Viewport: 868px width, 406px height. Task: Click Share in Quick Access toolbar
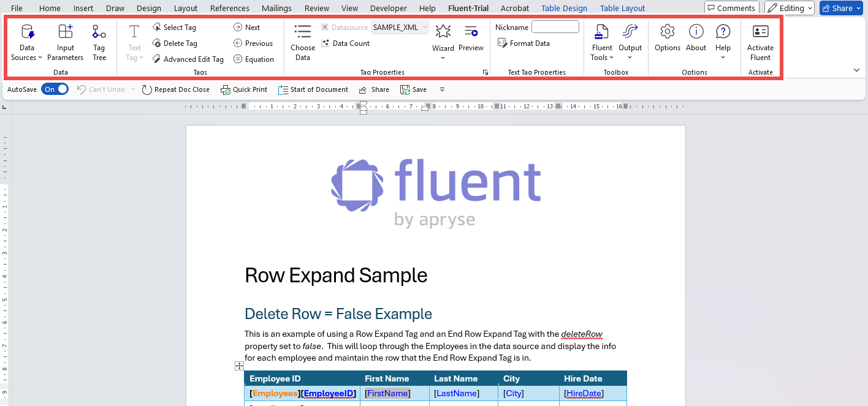point(374,89)
